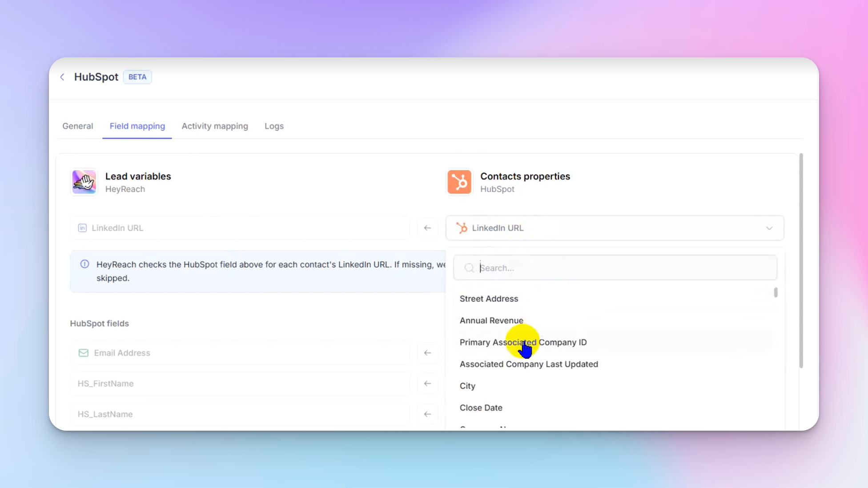This screenshot has height=488, width=868.
Task: Click the HubSpot sprocket icon in dropdown
Action: [x=462, y=228]
